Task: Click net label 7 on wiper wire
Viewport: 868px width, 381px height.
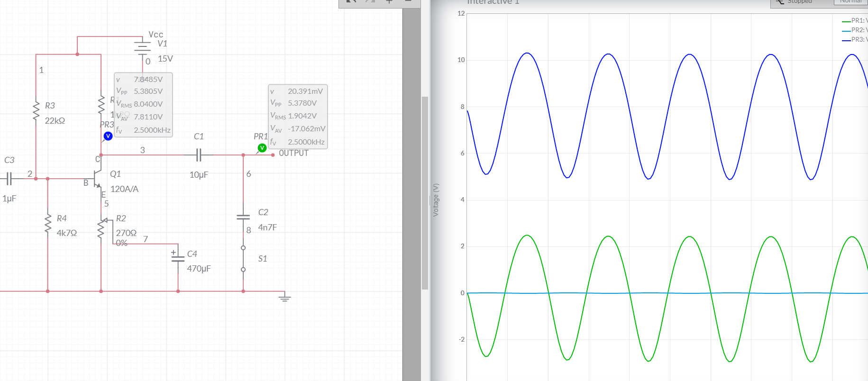Action: coord(146,239)
